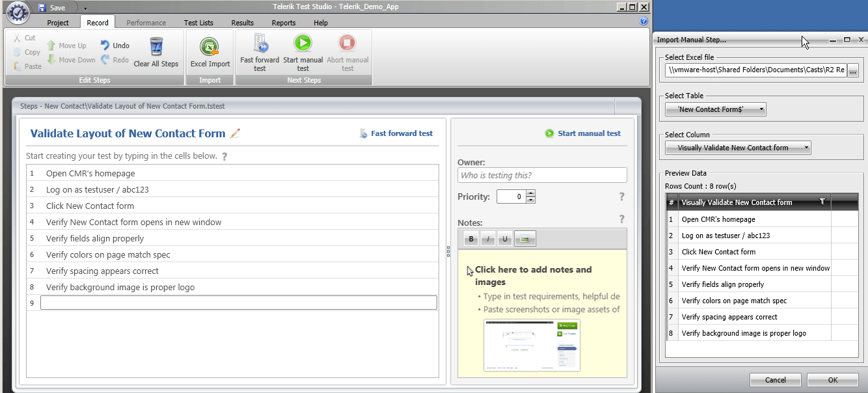Screen dimensions: 868x393
Task: Increase the Priority value with up arrow
Action: (x=531, y=193)
